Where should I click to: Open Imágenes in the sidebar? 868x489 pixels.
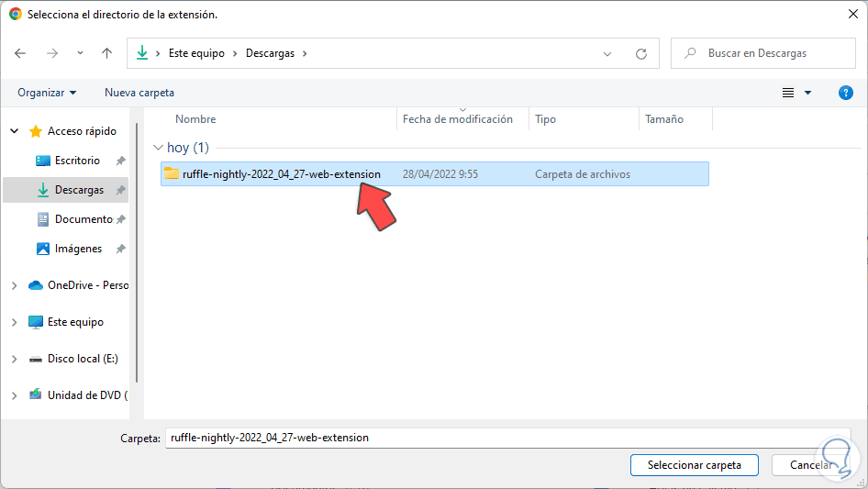[x=78, y=249]
